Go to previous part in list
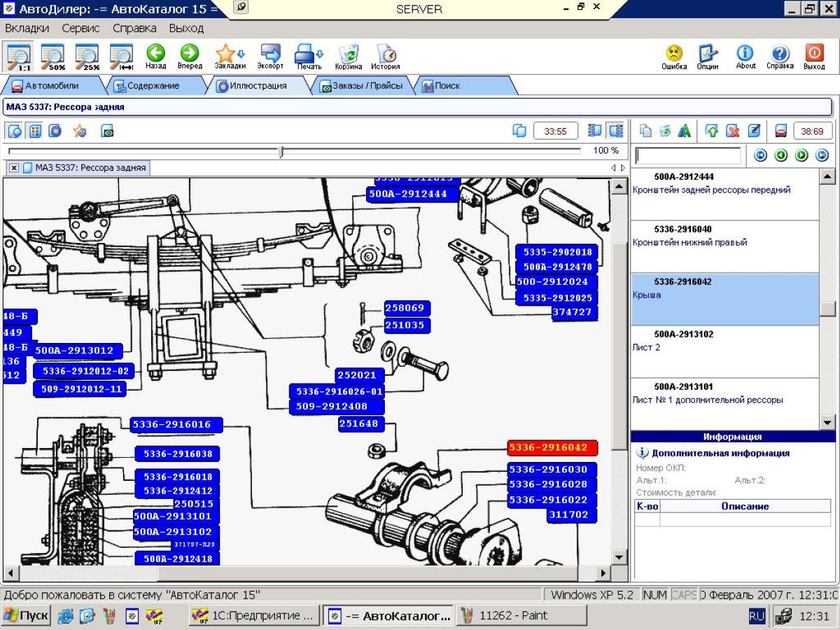 [x=781, y=155]
